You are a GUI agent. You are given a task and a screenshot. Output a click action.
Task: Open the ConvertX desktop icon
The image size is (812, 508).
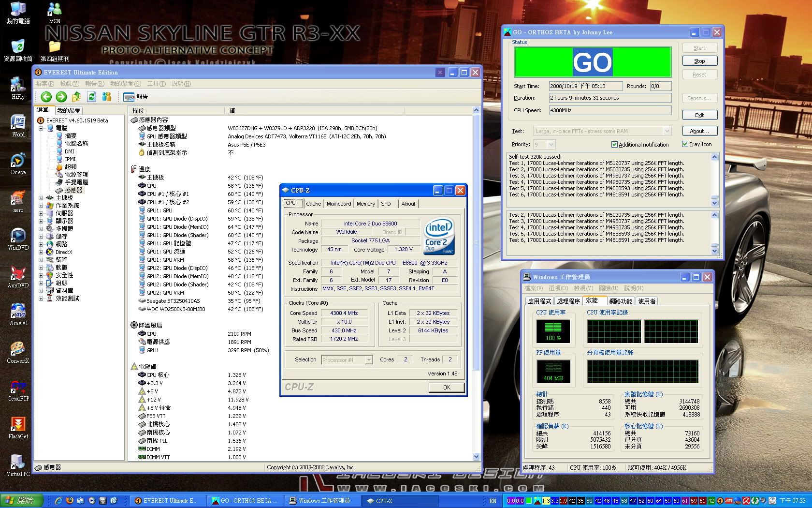point(18,353)
